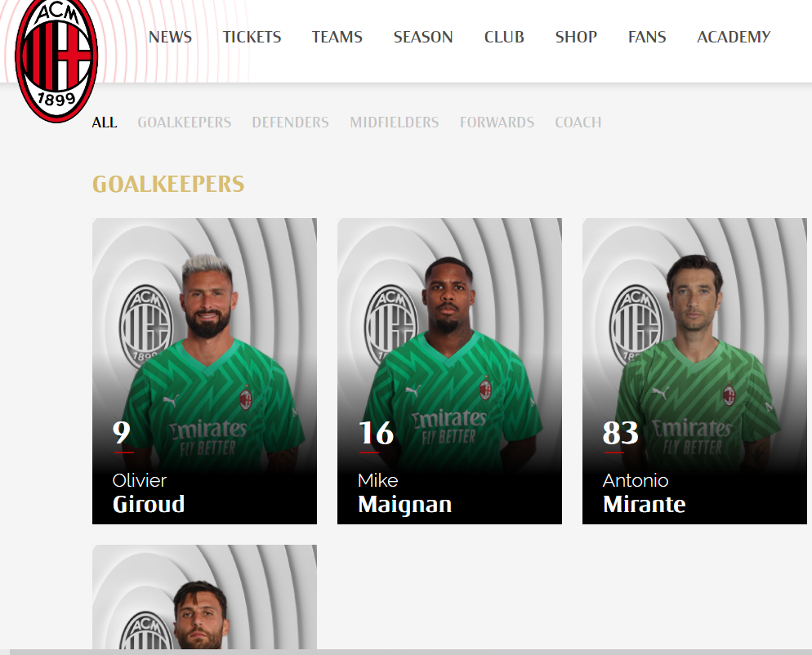This screenshot has width=812, height=655.
Task: Go to the TEAMS section
Action: (337, 37)
